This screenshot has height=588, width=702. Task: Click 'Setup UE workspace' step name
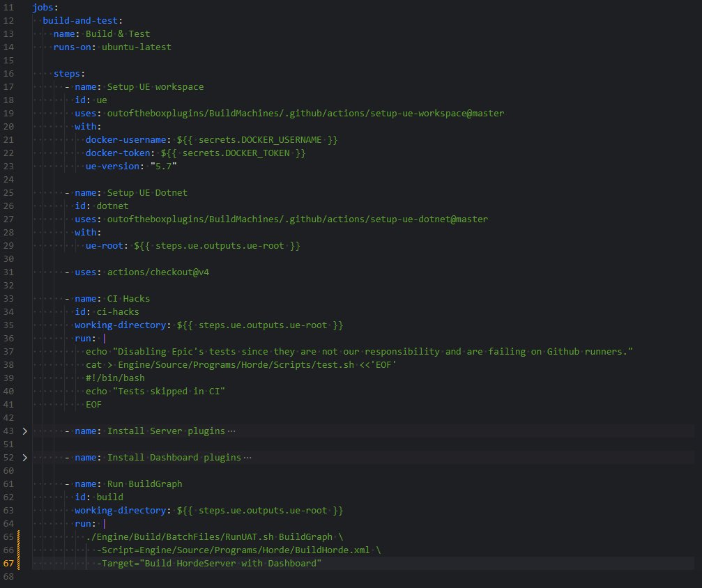[x=155, y=87]
